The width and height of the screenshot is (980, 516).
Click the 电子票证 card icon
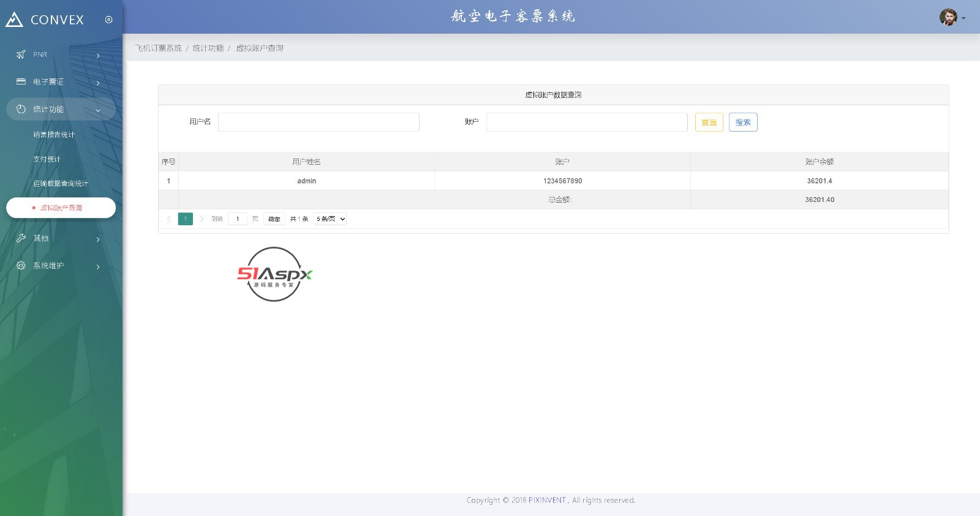(x=21, y=81)
